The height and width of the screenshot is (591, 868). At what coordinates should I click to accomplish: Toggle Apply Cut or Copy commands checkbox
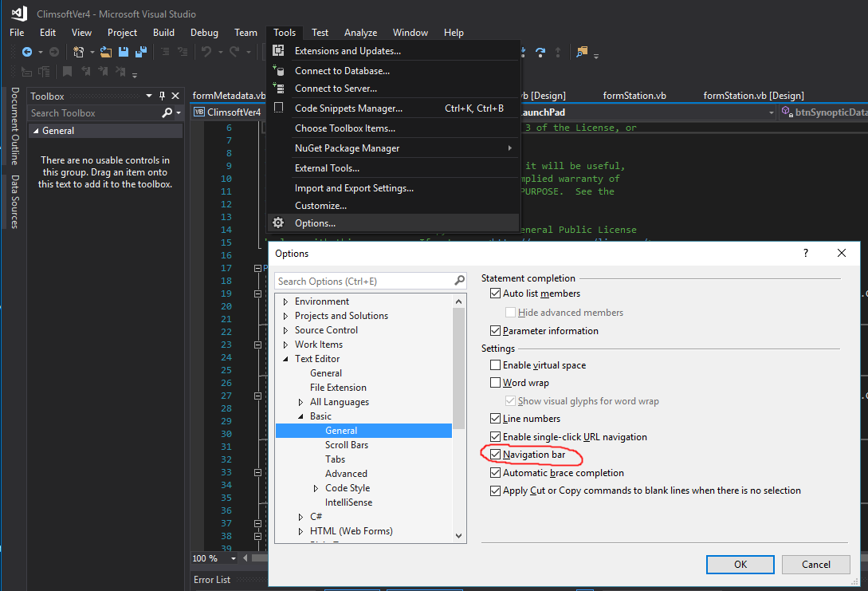pos(496,491)
